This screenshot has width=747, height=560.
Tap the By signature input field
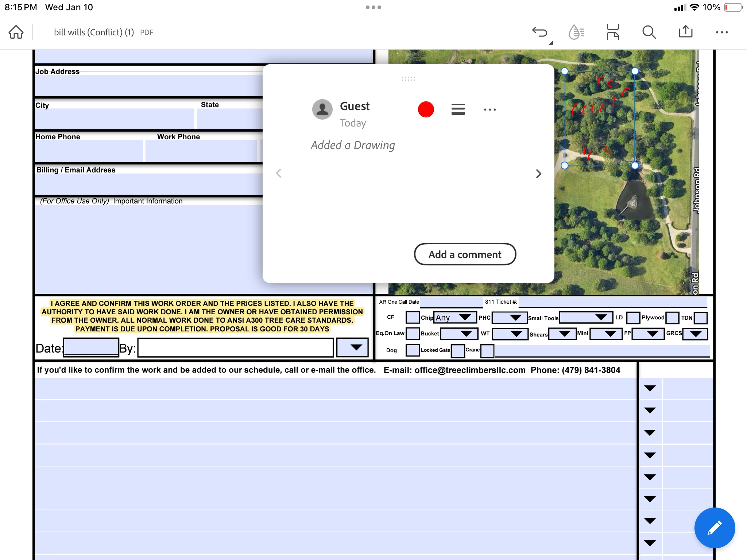point(235,348)
